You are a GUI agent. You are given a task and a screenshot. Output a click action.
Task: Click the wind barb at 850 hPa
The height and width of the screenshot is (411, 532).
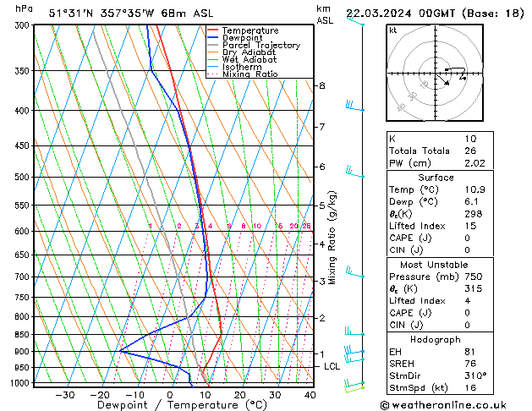[x=354, y=331]
